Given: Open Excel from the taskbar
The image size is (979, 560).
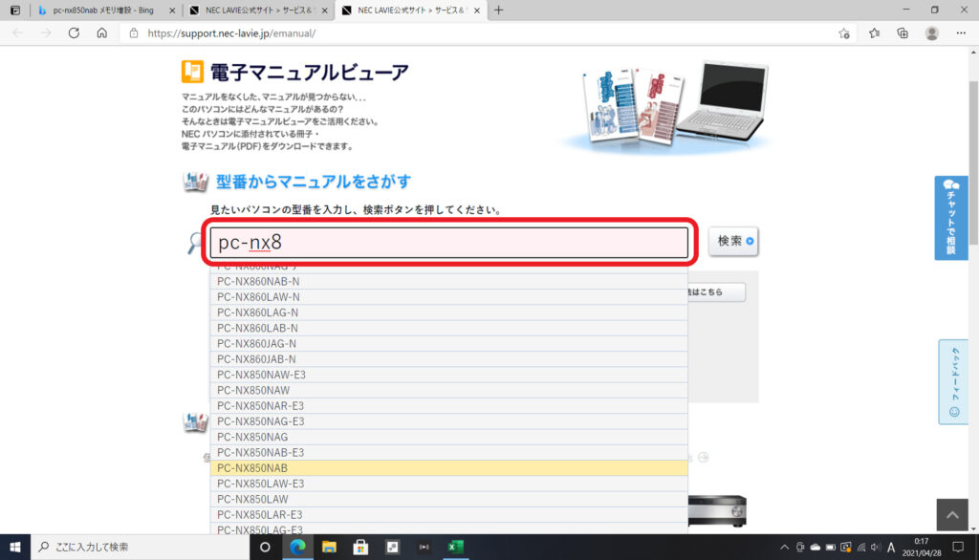Looking at the screenshot, I should pyautogui.click(x=456, y=547).
